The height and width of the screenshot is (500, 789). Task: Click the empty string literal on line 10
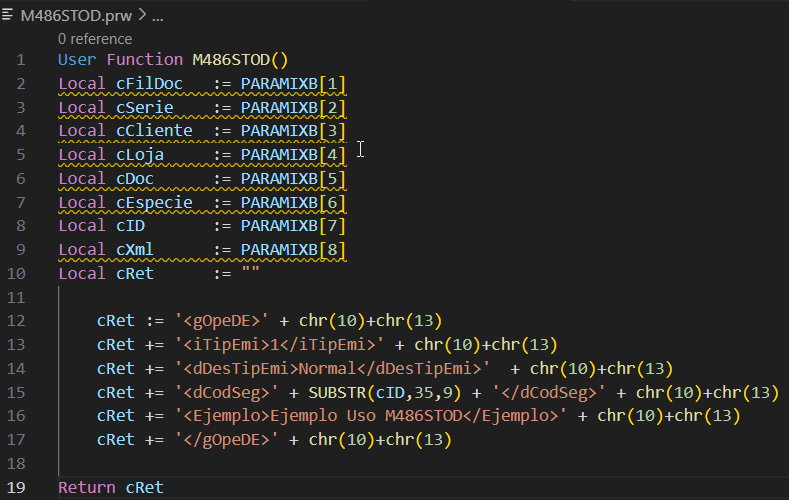coord(250,272)
